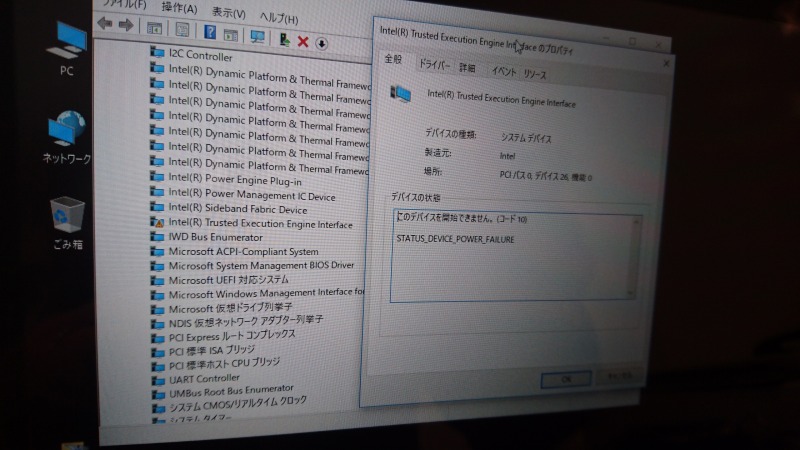
Task: Click the device status scrollbar
Action: pos(634,257)
